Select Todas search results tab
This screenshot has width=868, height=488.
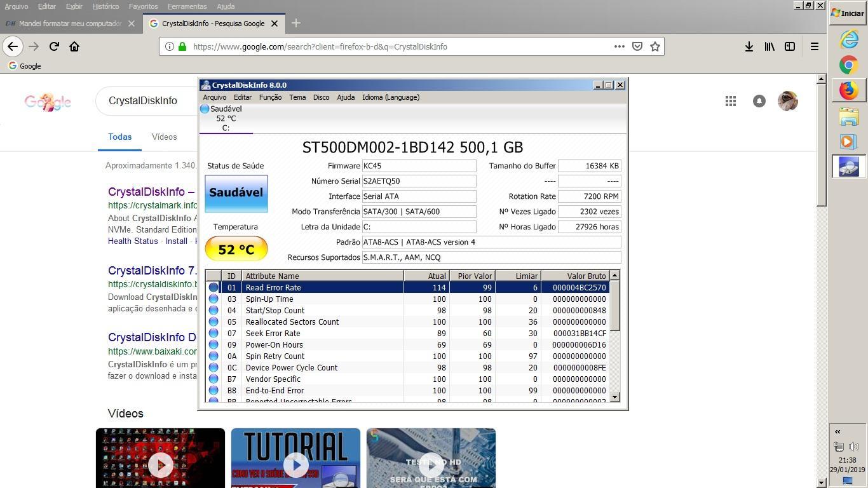click(x=119, y=137)
